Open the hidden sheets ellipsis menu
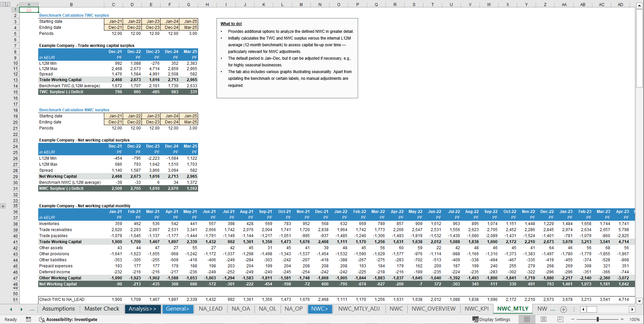Screen dimensions: 644x324 point(32,309)
